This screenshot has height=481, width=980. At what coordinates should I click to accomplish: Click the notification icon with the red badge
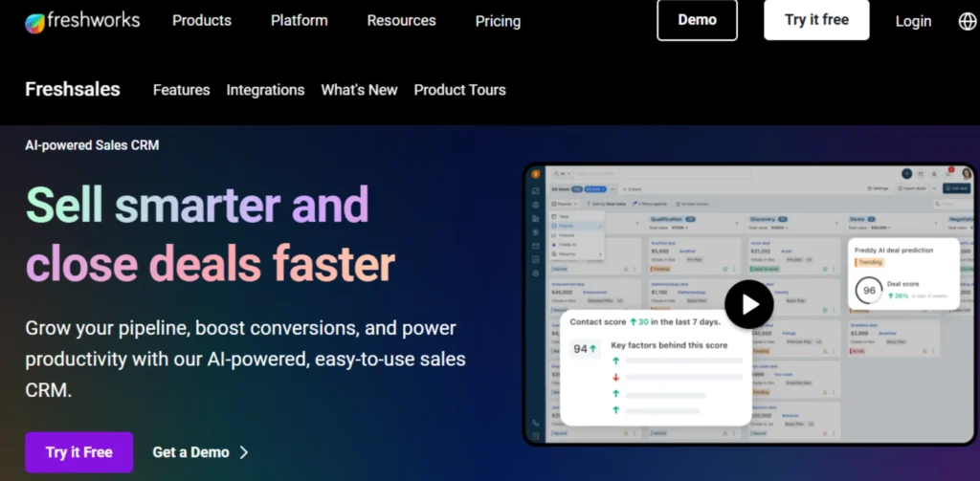tap(949, 172)
